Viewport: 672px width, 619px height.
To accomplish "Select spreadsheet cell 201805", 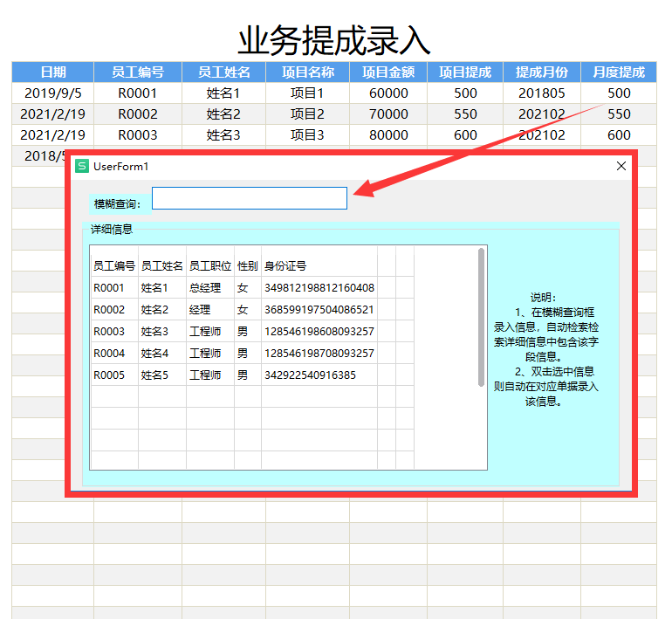I will click(542, 93).
